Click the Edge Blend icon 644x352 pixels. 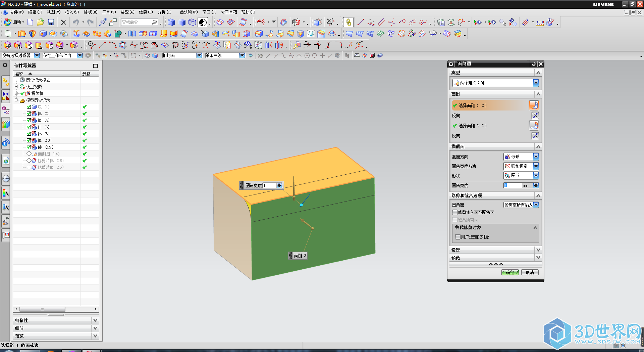tap(259, 34)
